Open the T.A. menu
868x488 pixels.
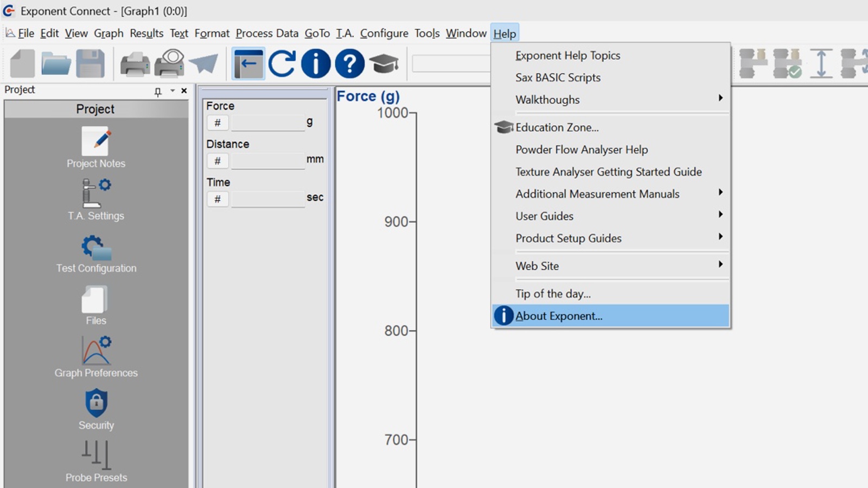click(x=345, y=34)
